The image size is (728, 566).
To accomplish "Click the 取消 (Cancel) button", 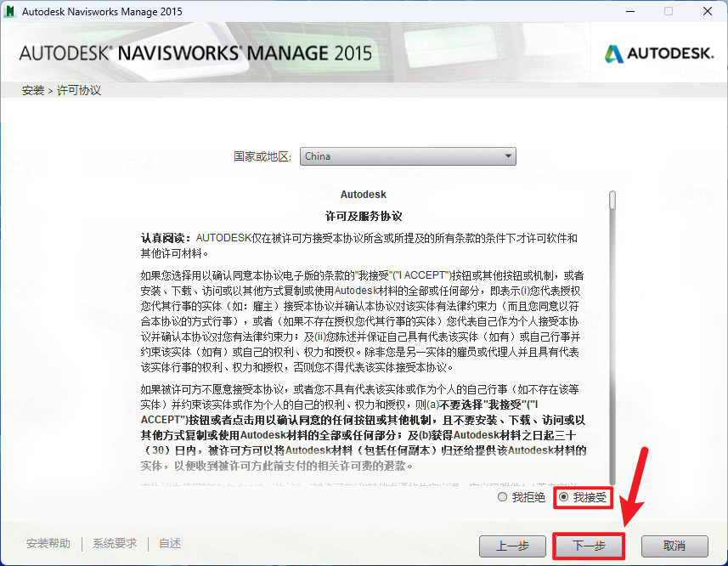I will click(674, 546).
